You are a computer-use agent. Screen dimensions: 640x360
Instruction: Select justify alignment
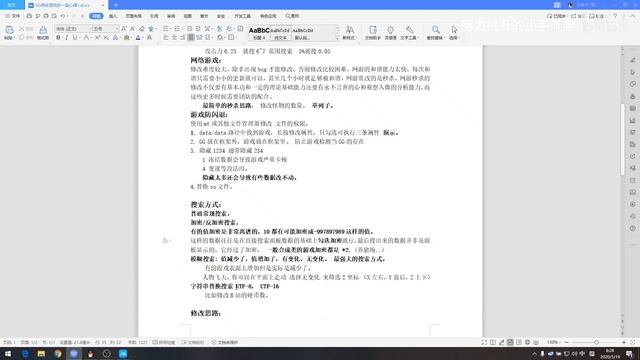click(191, 38)
